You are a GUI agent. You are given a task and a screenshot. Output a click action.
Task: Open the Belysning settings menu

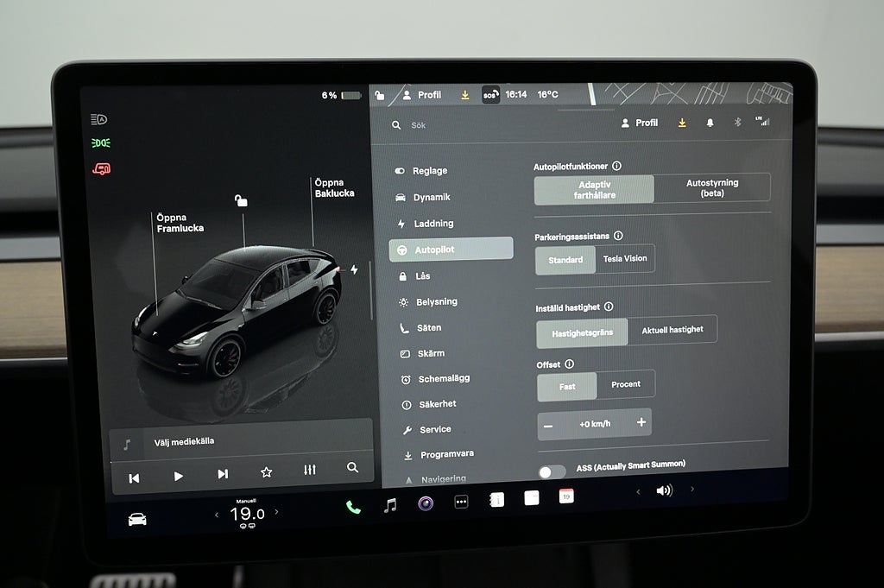pos(435,302)
